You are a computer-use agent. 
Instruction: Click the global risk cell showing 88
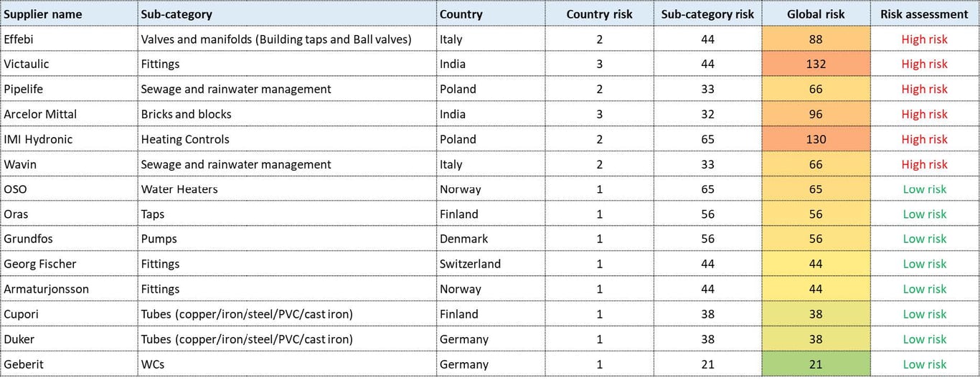pyautogui.click(x=816, y=39)
